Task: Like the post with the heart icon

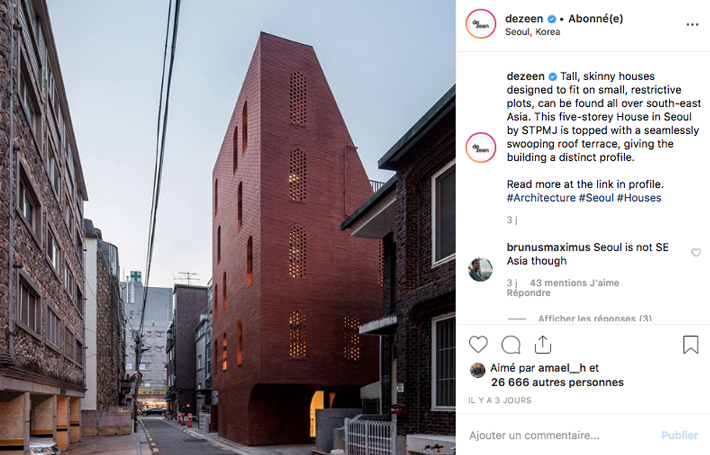Action: 478,345
